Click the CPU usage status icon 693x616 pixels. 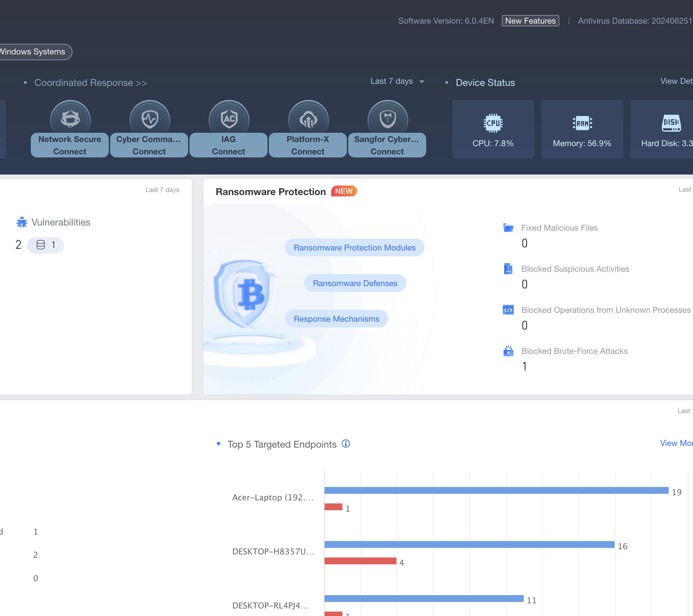(x=493, y=123)
